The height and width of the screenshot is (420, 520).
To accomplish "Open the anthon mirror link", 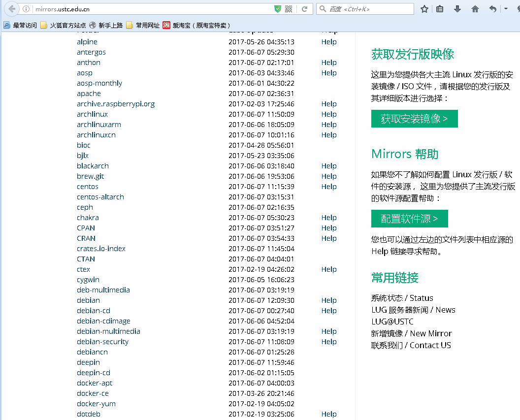I will pos(88,63).
